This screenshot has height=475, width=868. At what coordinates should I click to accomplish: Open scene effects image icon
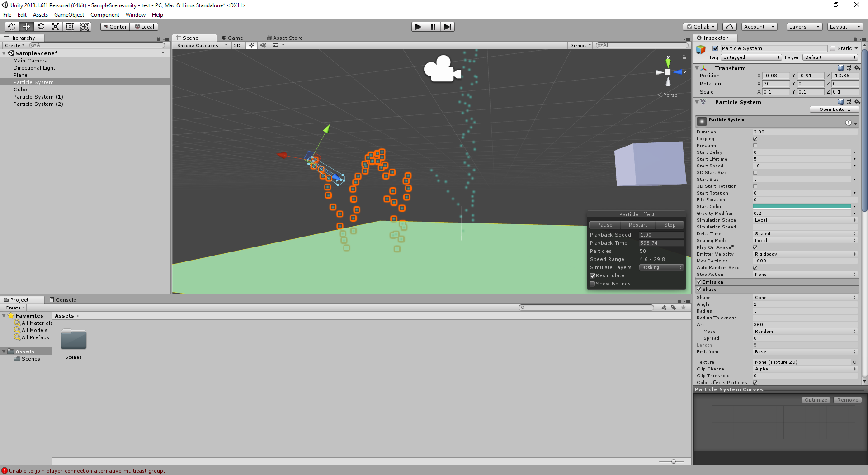275,45
